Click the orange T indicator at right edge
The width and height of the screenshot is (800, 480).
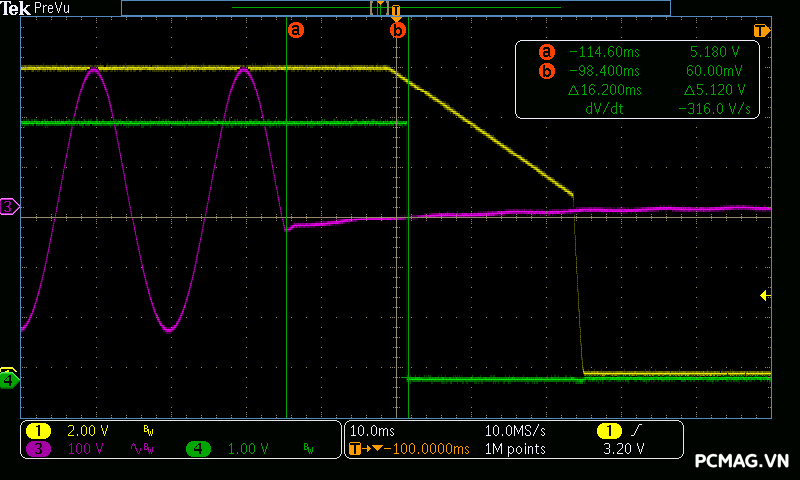point(762,31)
